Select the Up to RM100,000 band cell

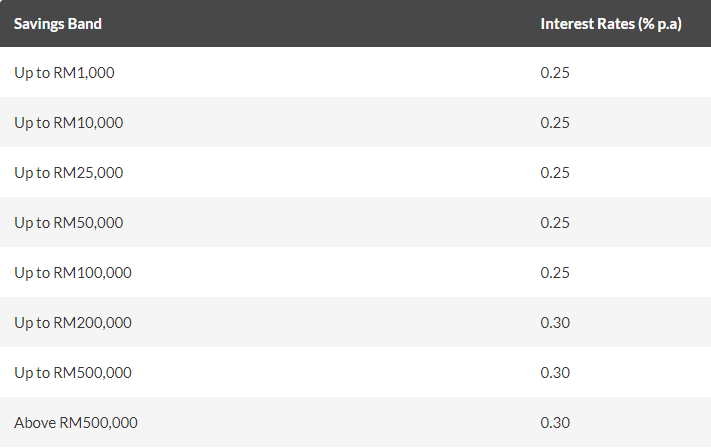pyautogui.click(x=73, y=272)
